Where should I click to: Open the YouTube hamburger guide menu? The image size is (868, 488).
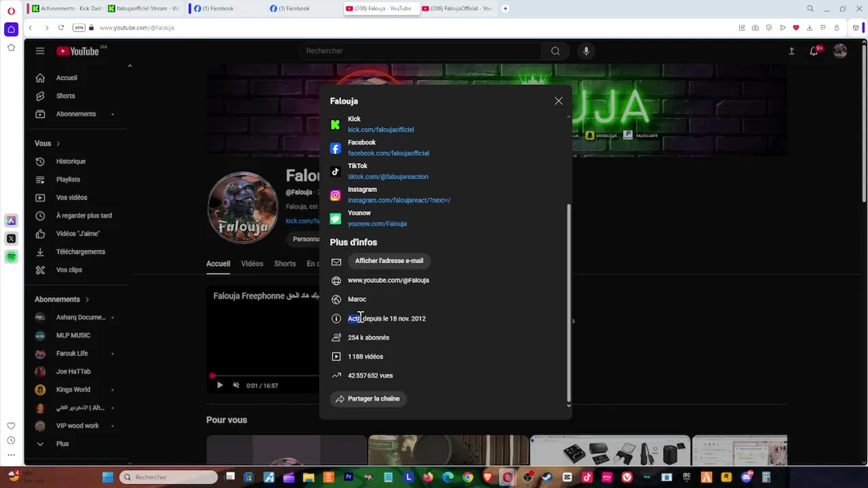pos(40,51)
